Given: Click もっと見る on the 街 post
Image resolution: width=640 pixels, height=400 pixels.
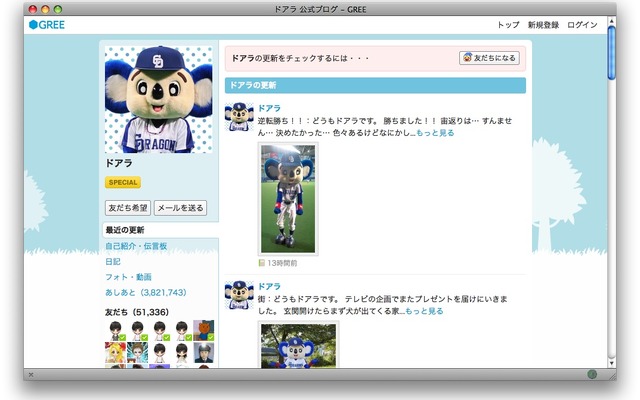Looking at the screenshot, I should [424, 311].
